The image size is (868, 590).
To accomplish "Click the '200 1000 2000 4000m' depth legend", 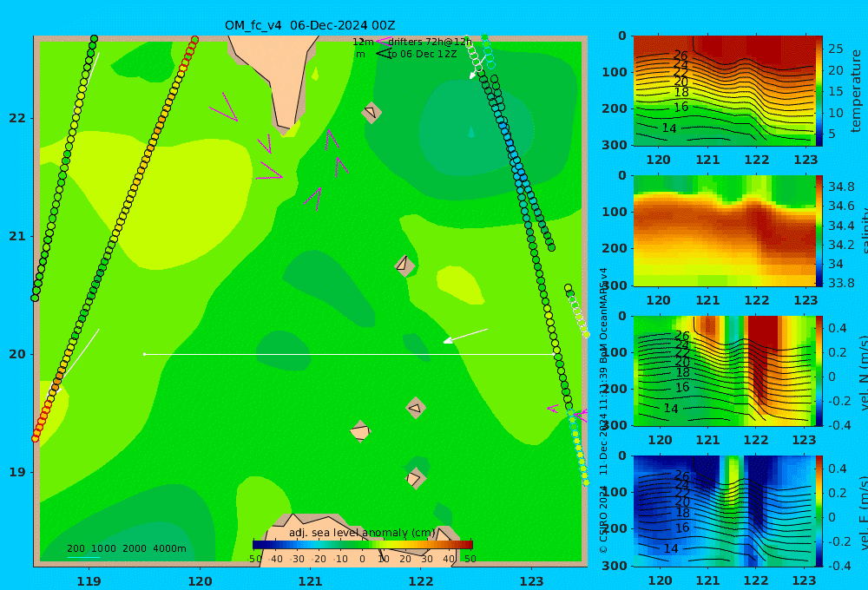I will tap(127, 548).
